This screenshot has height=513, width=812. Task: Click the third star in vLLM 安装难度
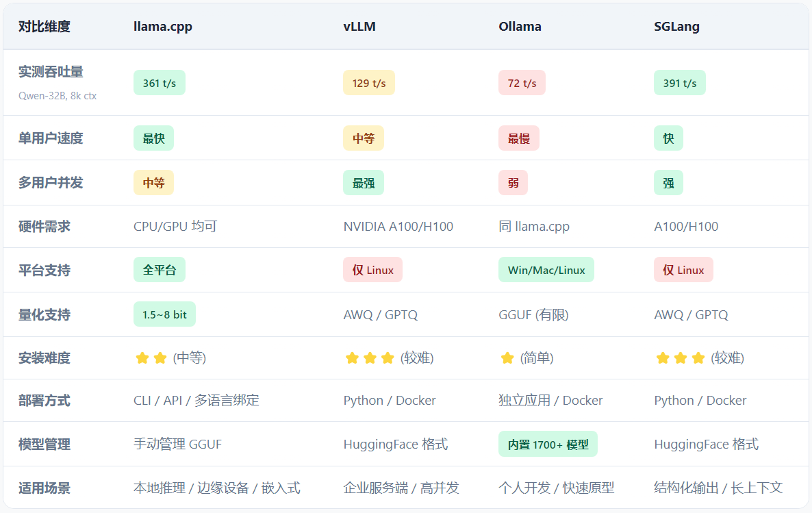coord(388,358)
